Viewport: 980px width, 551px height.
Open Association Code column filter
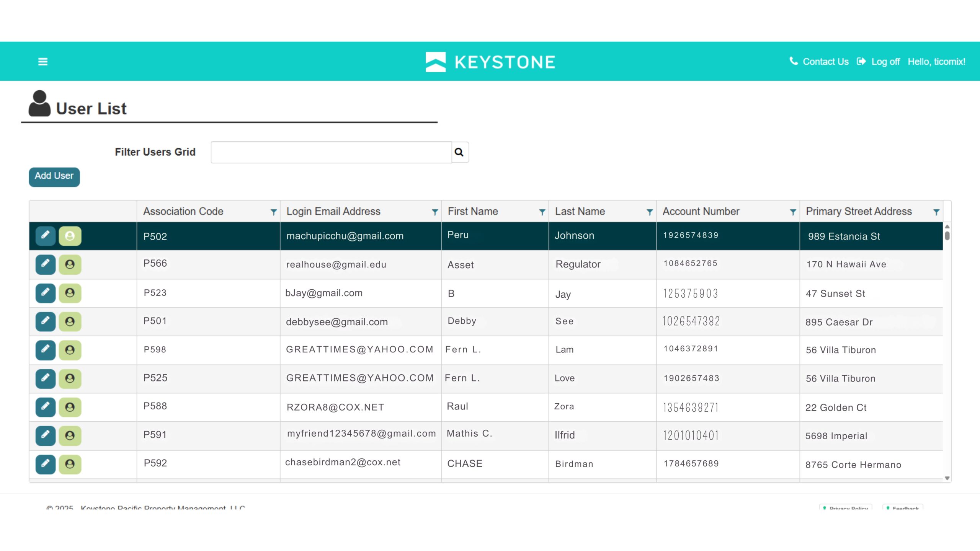coord(274,212)
